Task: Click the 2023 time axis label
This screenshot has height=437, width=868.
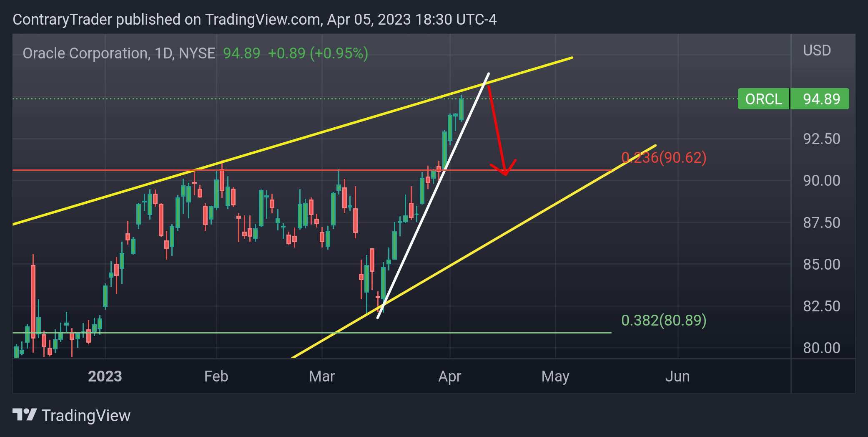Action: click(x=105, y=376)
